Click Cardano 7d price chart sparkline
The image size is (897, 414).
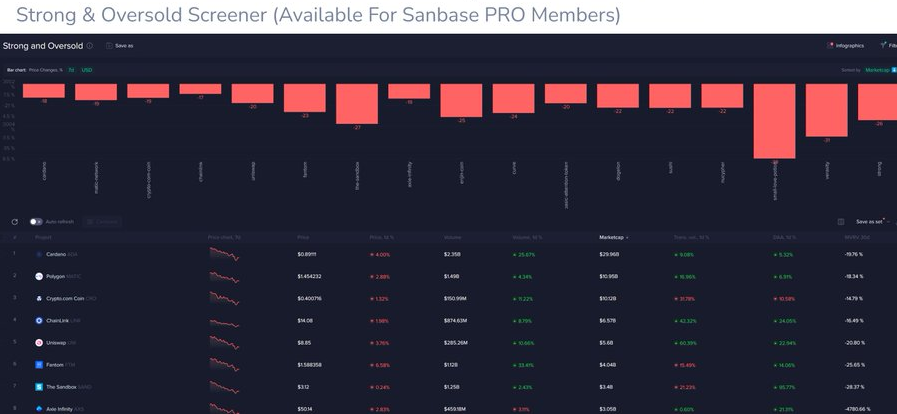pyautogui.click(x=224, y=254)
